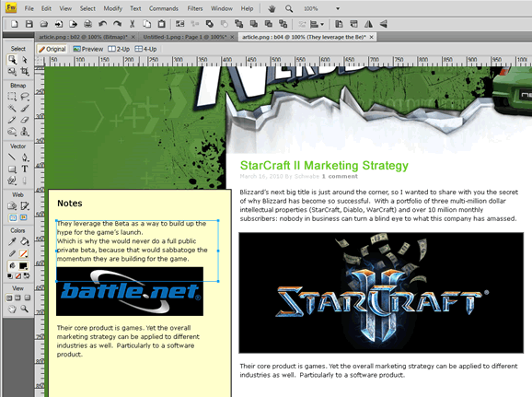This screenshot has width=532, height=397.
Task: Select the Paint Bucket tool
Action: pyautogui.click(x=25, y=242)
